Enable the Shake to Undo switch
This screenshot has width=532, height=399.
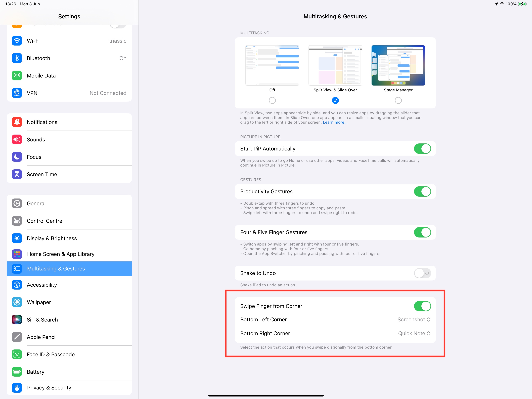pos(422,273)
